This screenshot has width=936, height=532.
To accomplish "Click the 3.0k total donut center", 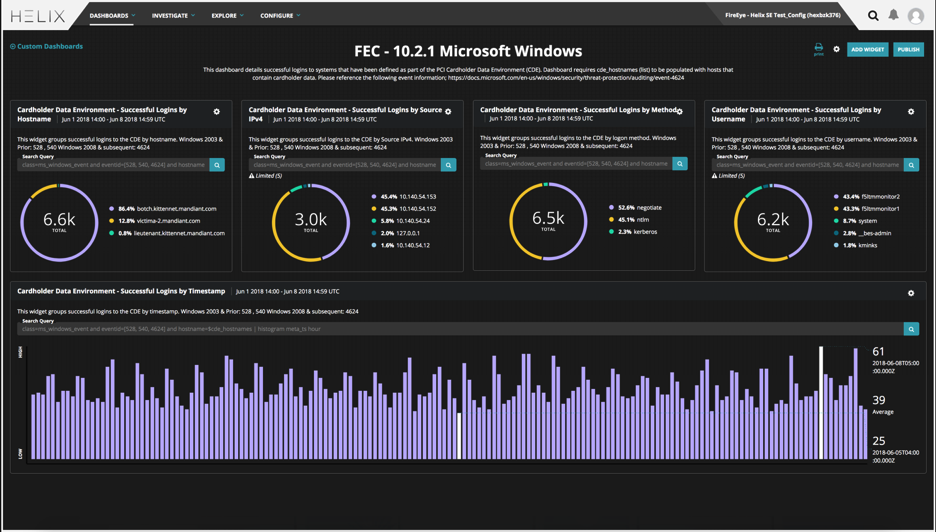I will [310, 222].
